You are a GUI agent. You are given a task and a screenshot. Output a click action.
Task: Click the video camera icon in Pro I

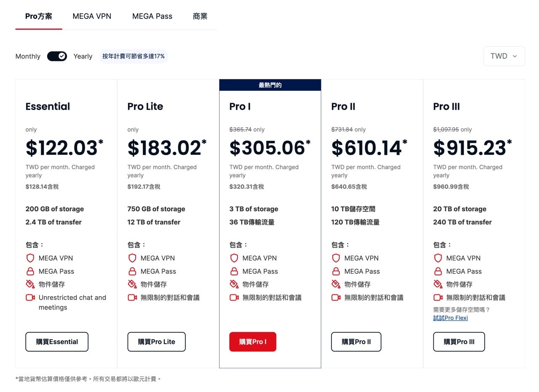point(234,297)
